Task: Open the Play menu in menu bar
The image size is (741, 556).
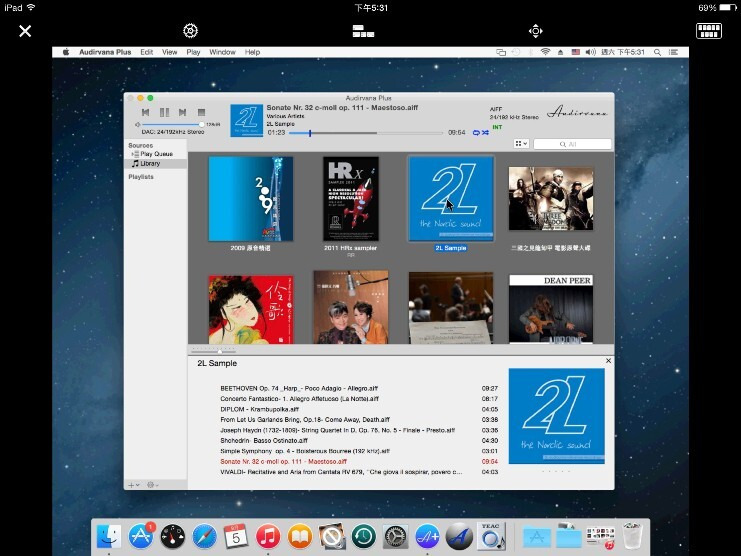Action: tap(193, 52)
